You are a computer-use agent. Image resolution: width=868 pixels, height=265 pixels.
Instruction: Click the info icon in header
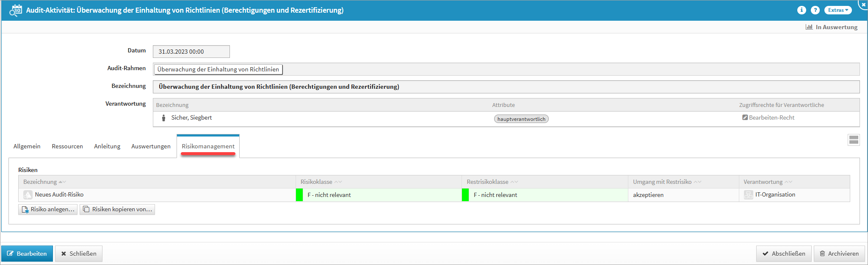[801, 10]
